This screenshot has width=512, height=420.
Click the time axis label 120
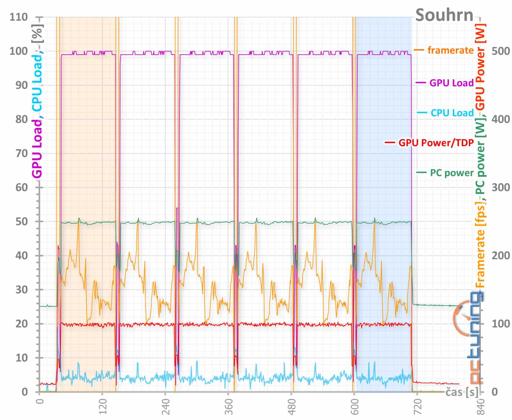pyautogui.click(x=102, y=406)
